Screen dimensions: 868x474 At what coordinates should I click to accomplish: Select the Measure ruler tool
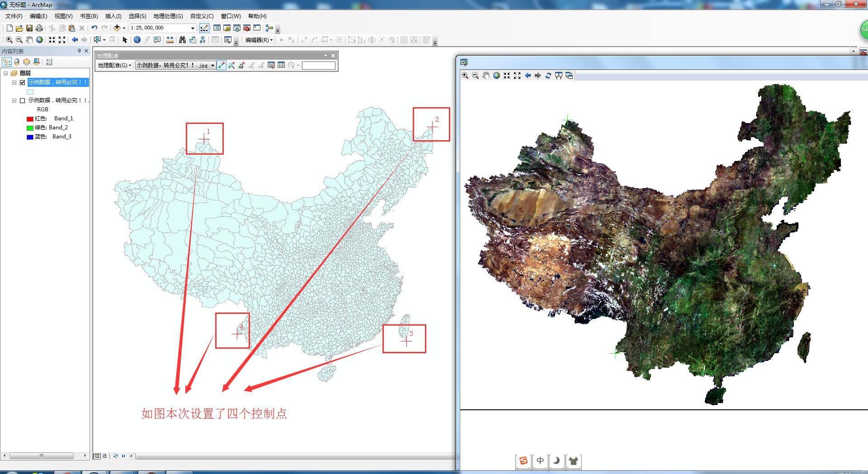(x=170, y=40)
